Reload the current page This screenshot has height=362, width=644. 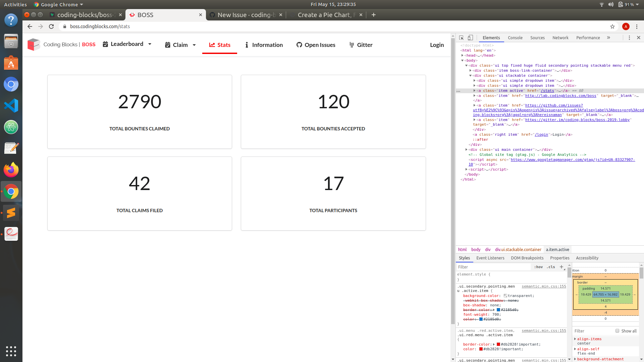pos(51,26)
